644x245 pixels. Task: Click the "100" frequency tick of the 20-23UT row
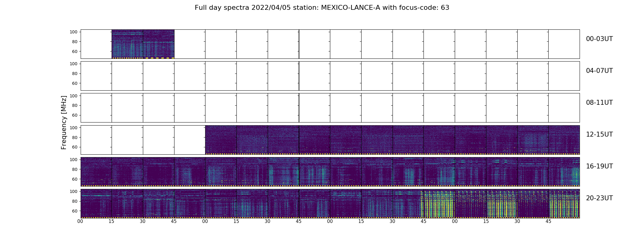click(73, 191)
